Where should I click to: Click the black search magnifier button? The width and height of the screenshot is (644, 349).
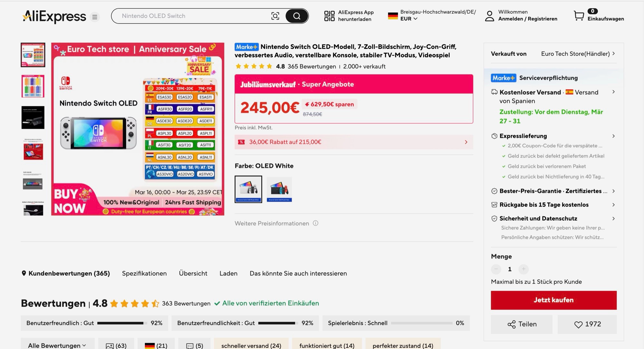click(297, 16)
